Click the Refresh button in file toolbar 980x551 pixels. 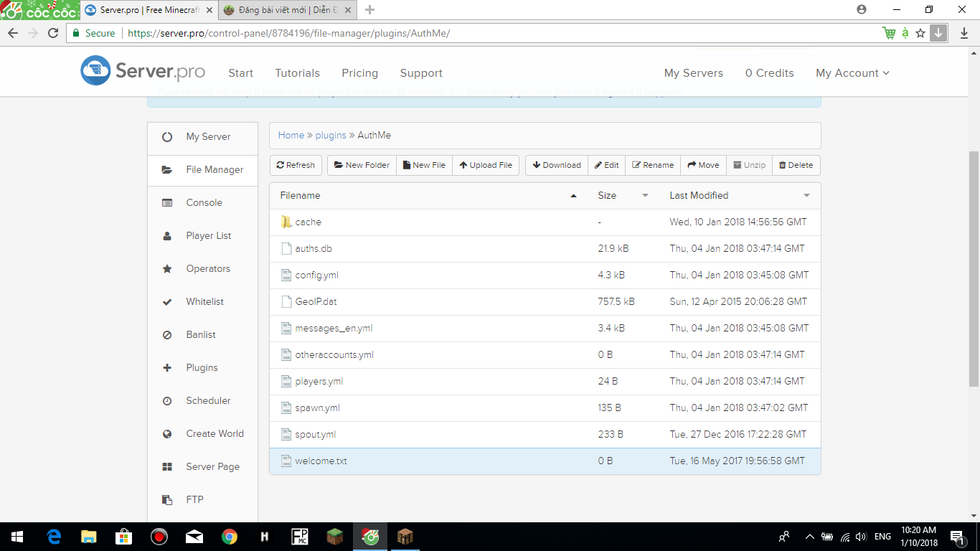click(x=296, y=165)
